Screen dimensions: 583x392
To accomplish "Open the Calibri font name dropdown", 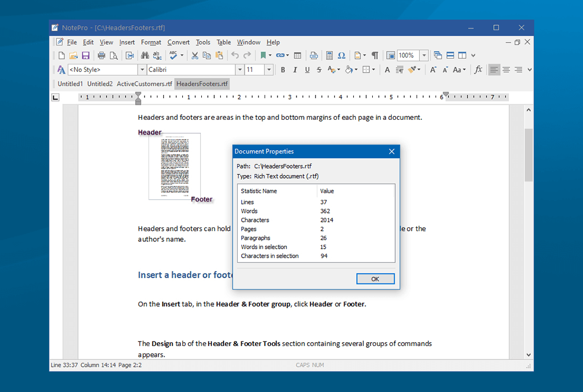I will (x=240, y=69).
